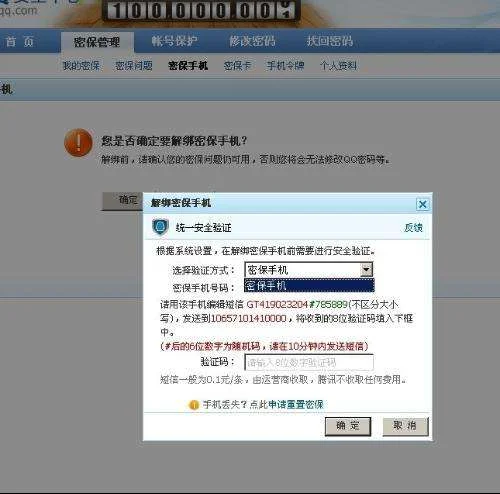Click the 您是否确定要解绑密保手机? heading
The height and width of the screenshot is (494, 500).
174,141
